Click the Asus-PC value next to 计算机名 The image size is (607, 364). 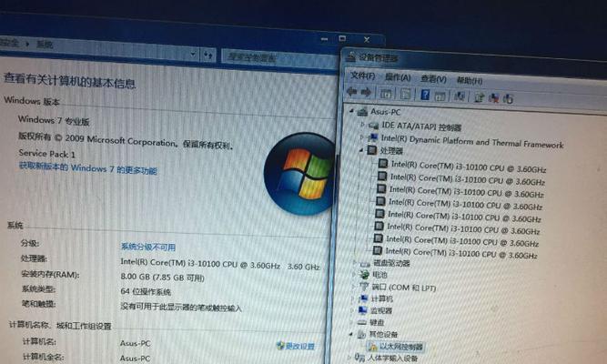[x=135, y=343]
